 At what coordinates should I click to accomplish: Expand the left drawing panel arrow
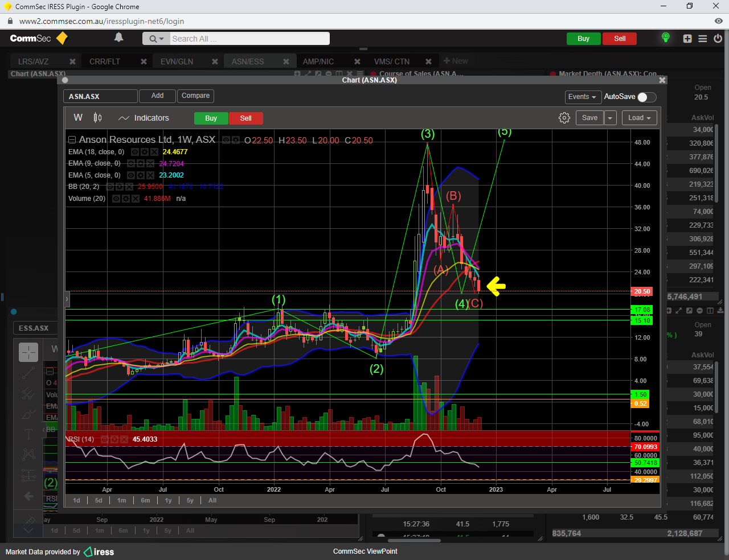click(x=67, y=299)
